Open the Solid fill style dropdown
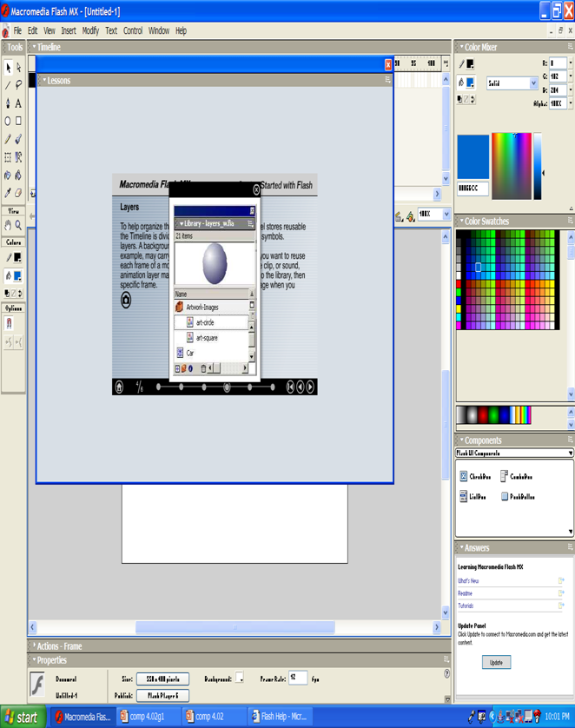 point(512,83)
